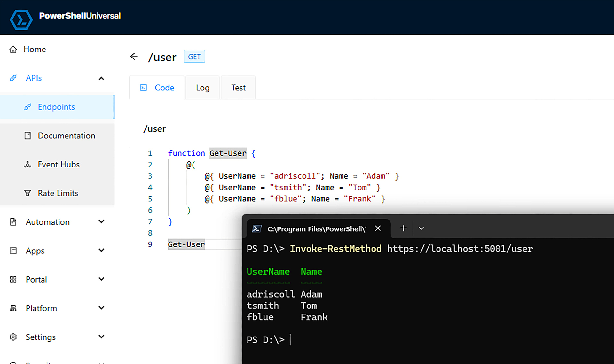Open Settings via the gear icon
Screen dimensions: 614x364
pos(13,337)
